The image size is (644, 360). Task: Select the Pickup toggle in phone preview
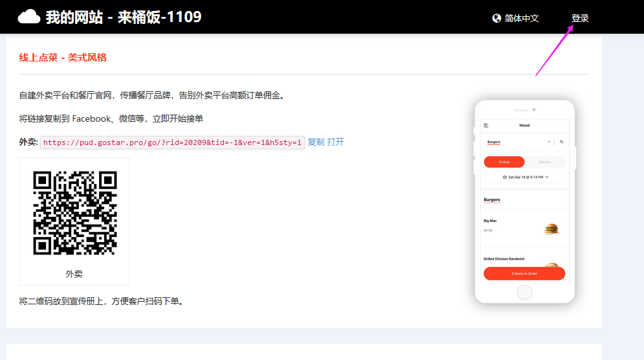tap(504, 162)
